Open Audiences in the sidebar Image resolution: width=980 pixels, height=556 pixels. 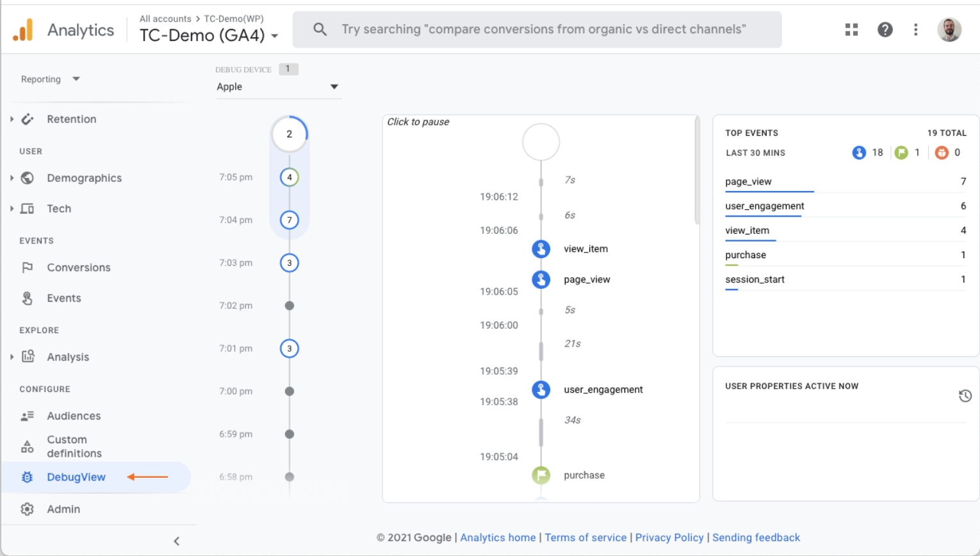pyautogui.click(x=74, y=416)
